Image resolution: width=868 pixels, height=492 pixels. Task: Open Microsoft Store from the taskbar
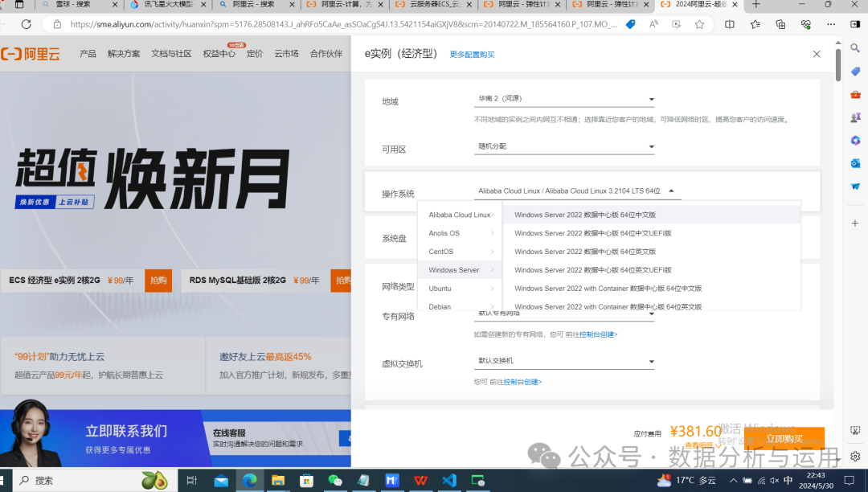306,481
